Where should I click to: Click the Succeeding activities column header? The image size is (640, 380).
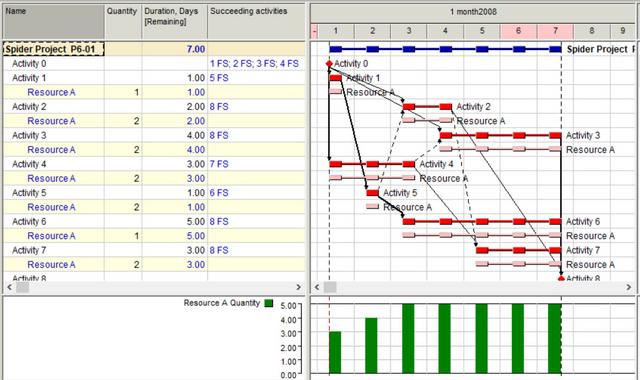(x=256, y=22)
